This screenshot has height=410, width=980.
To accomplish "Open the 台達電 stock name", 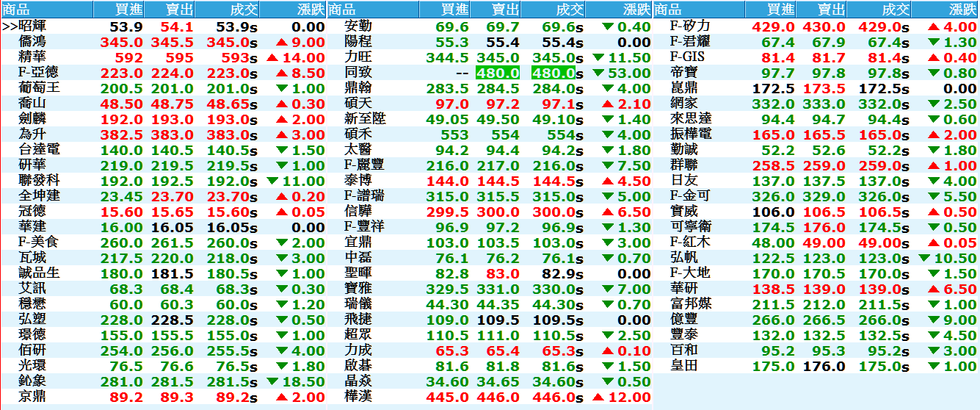I will pos(39,151).
